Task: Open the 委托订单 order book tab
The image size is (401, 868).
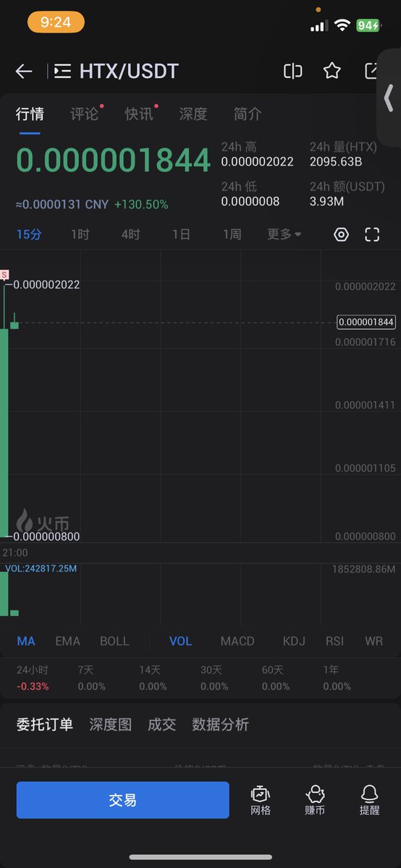Action: click(x=45, y=724)
